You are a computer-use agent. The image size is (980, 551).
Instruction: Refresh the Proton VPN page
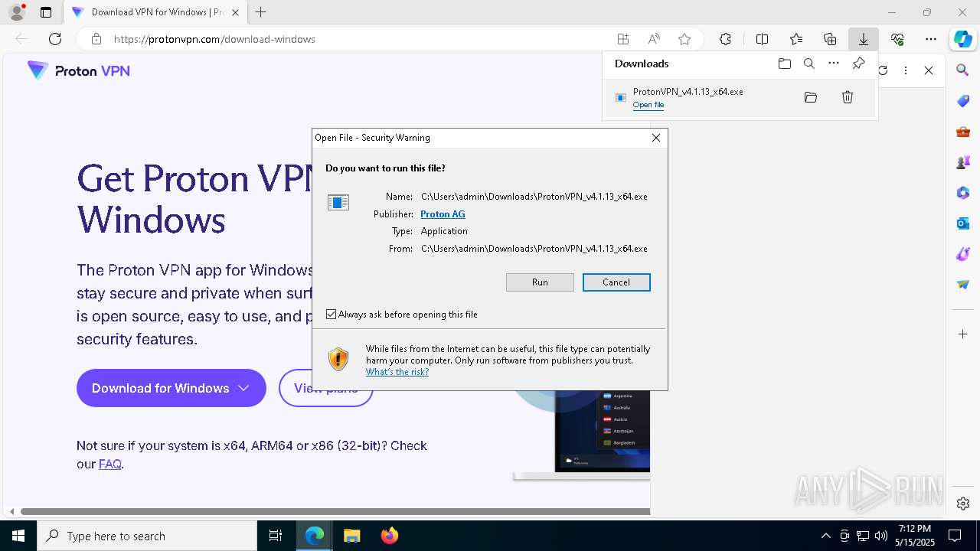[x=55, y=39]
